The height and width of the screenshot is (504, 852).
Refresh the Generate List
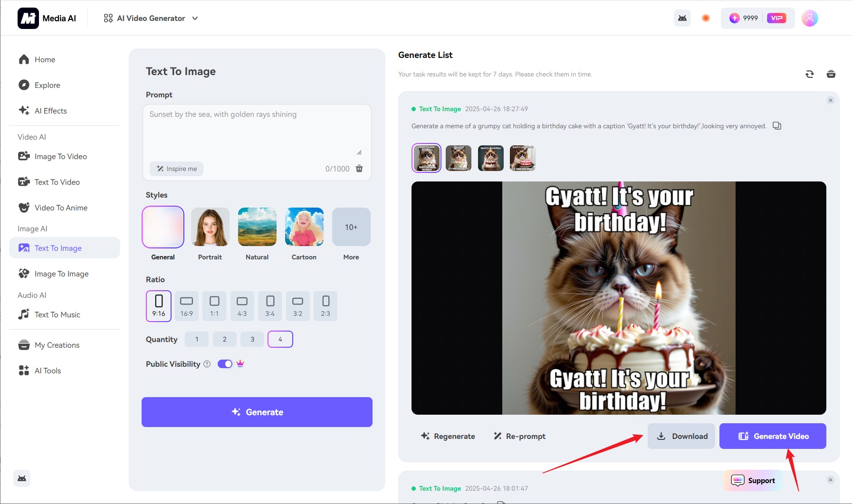pos(809,74)
